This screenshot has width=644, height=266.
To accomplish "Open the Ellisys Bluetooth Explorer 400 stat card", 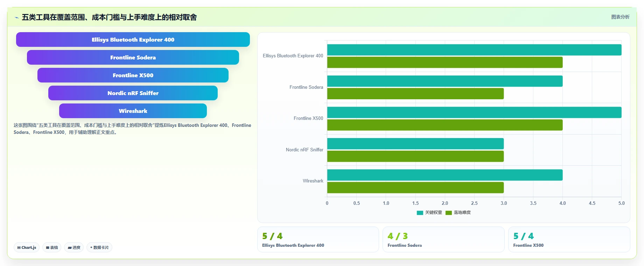I will [318, 239].
